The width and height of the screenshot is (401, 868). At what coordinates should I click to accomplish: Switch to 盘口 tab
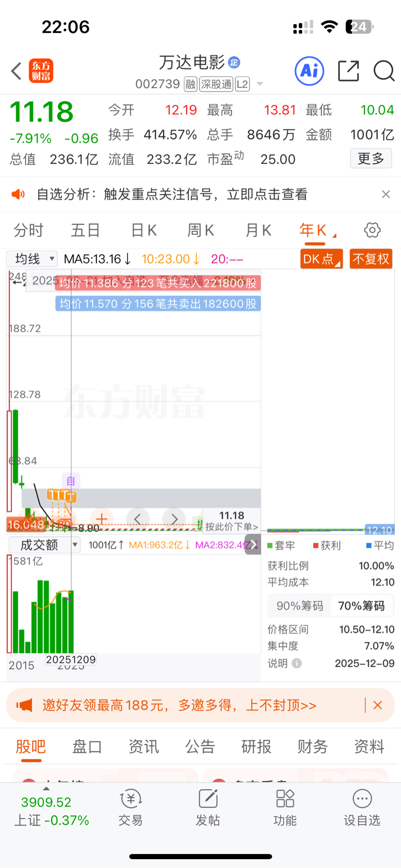(x=87, y=747)
